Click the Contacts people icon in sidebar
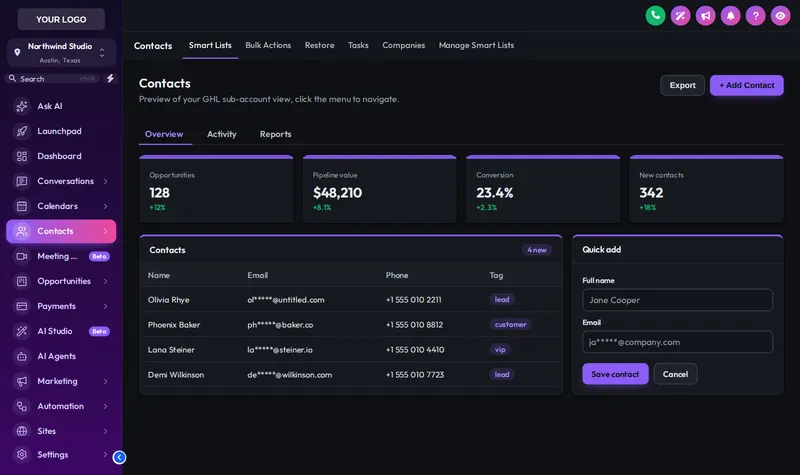Viewport: 800px width, 475px height. click(21, 231)
